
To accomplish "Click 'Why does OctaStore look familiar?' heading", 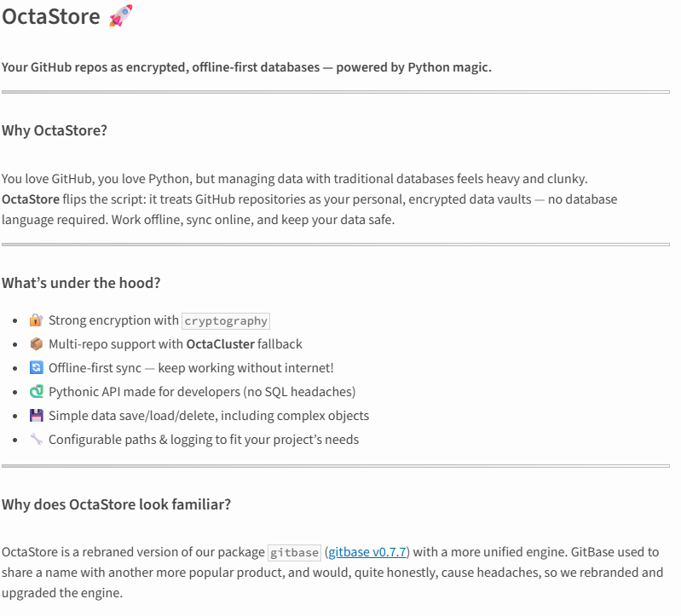I will tap(117, 505).
